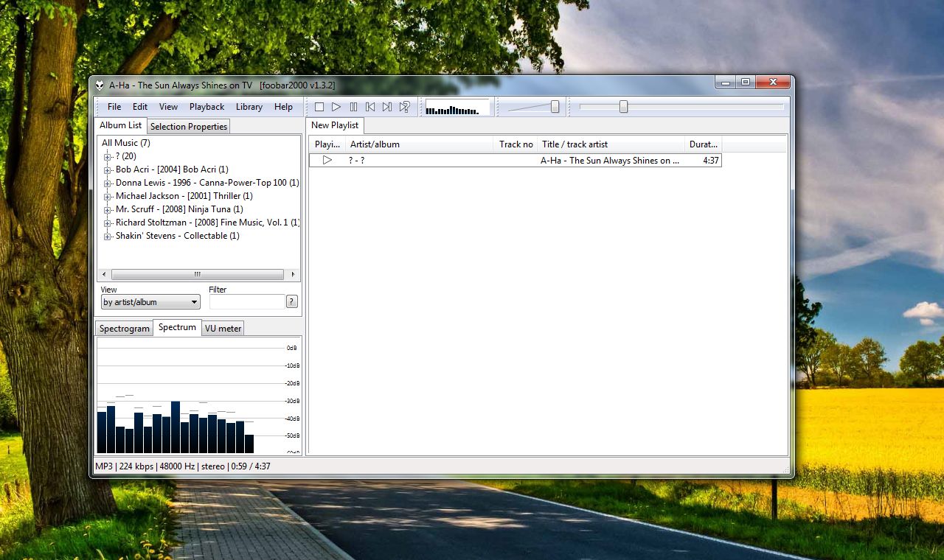Image resolution: width=944 pixels, height=560 pixels.
Task: Open the Playback menu
Action: (206, 107)
